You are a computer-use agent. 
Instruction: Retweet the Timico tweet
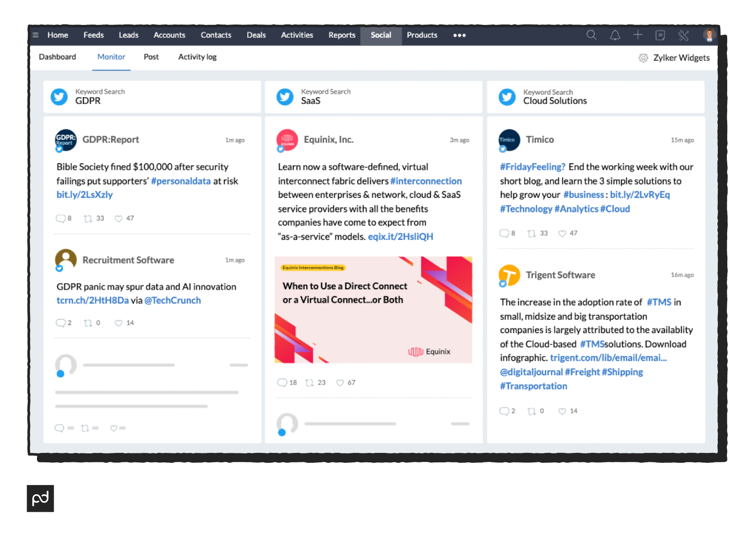point(532,233)
